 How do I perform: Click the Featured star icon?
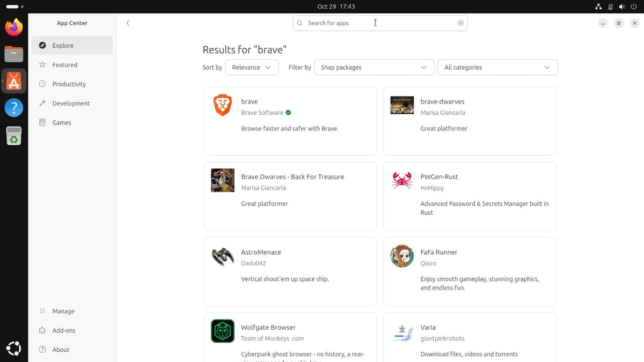[42, 65]
